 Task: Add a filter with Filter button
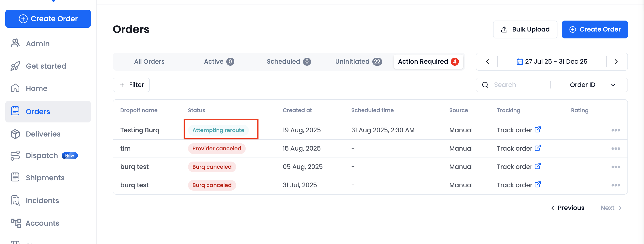(x=131, y=85)
